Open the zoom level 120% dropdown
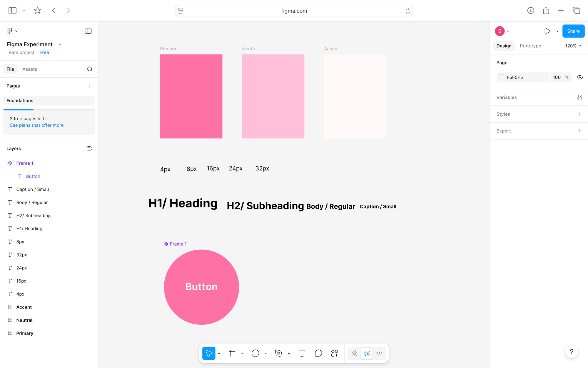The height and width of the screenshot is (368, 588). coord(573,46)
